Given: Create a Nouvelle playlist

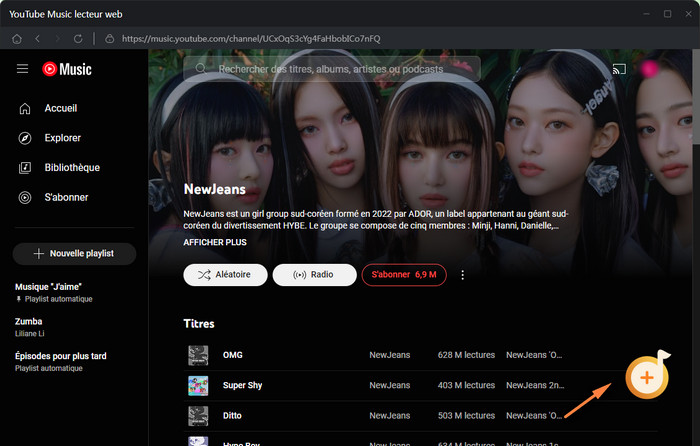Looking at the screenshot, I should tap(74, 253).
